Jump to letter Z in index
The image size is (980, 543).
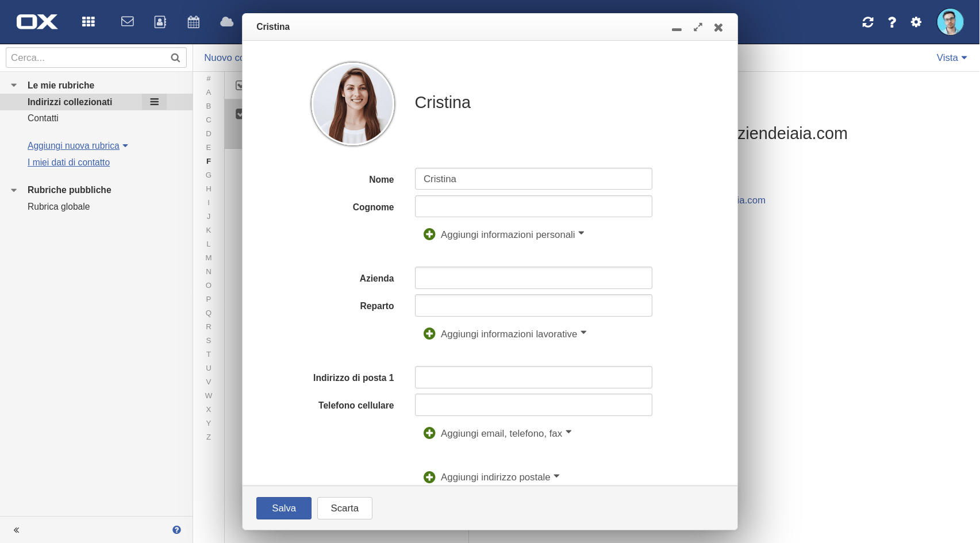click(209, 437)
